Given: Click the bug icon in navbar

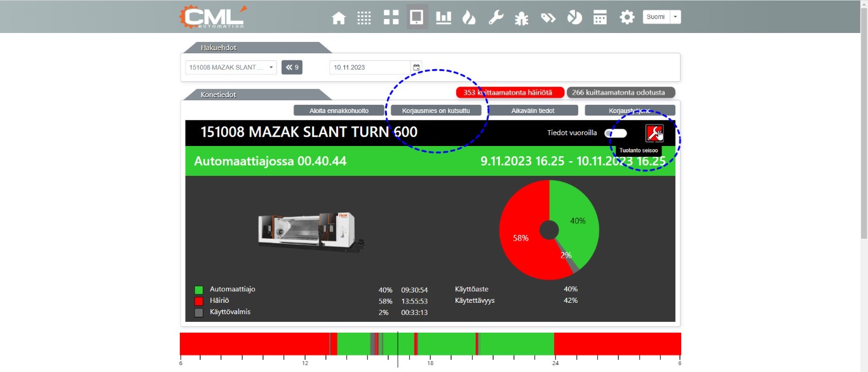Looking at the screenshot, I should 522,18.
